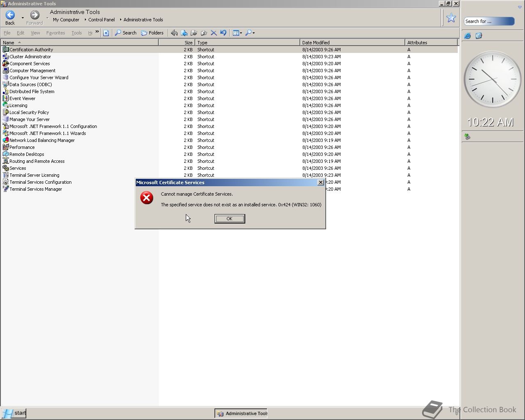Select the Network Load Balancing Manager icon
Viewport: 525px width, 420px height.
pyautogui.click(x=6, y=140)
